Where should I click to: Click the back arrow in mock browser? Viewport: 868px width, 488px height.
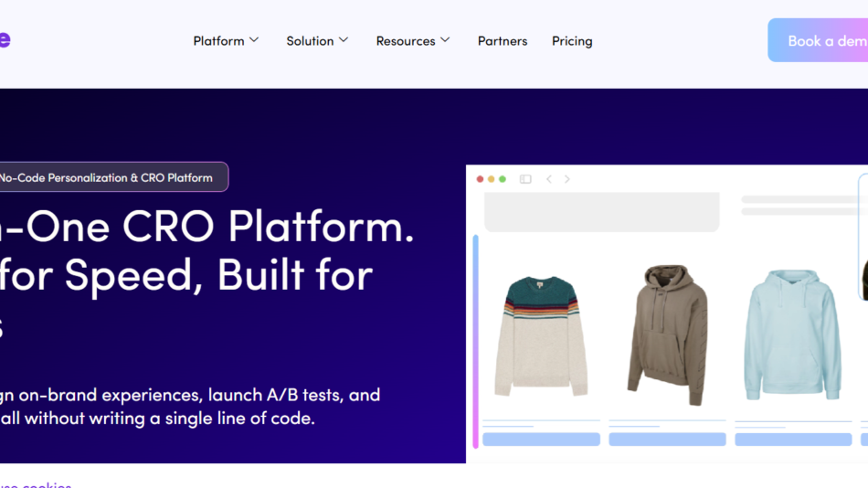549,179
